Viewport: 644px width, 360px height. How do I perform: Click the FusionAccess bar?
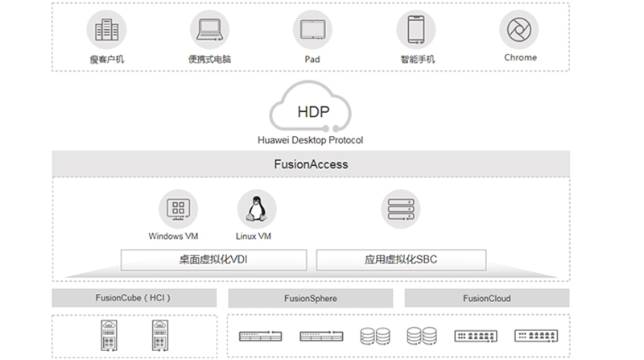tap(311, 164)
